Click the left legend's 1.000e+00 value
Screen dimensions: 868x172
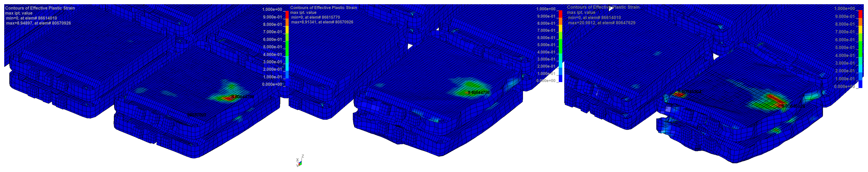click(272, 9)
